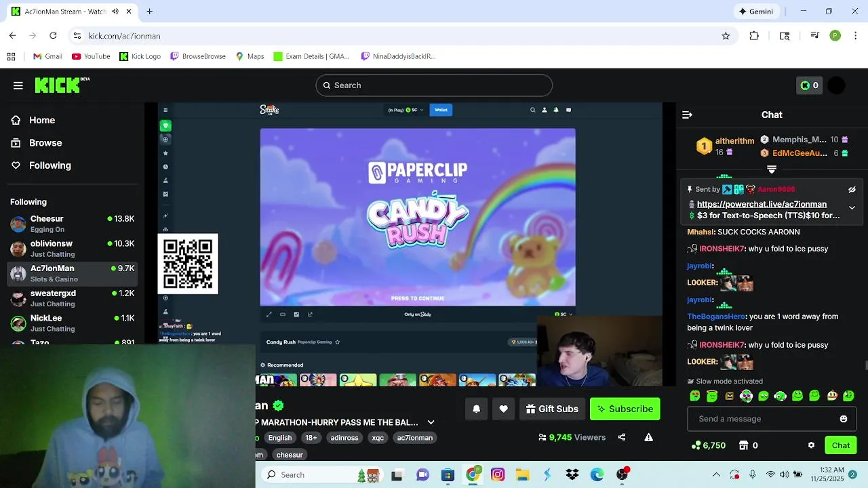868x488 pixels.
Task: Open the Gmail bookmark
Action: click(47, 56)
